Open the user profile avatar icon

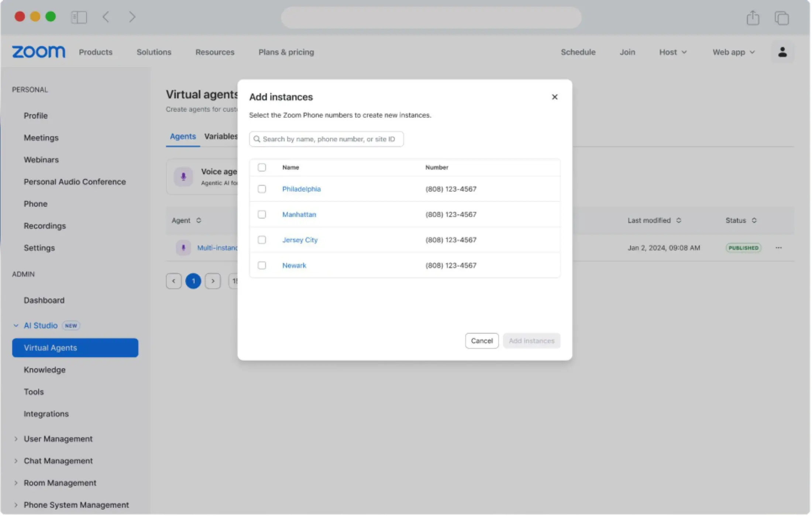(782, 52)
